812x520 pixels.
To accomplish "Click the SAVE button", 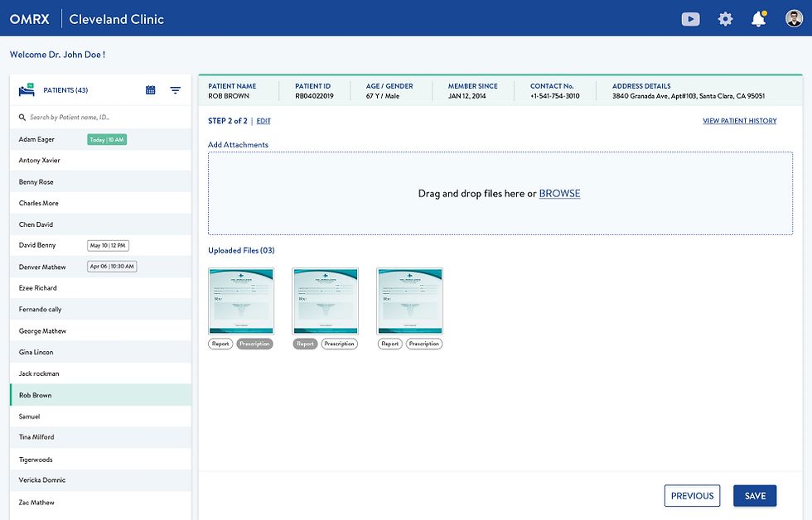I will click(755, 496).
